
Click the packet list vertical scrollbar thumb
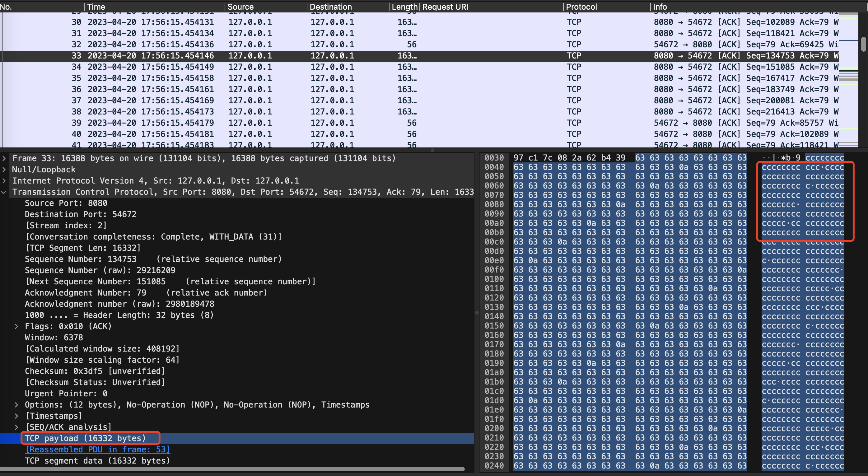tap(863, 44)
